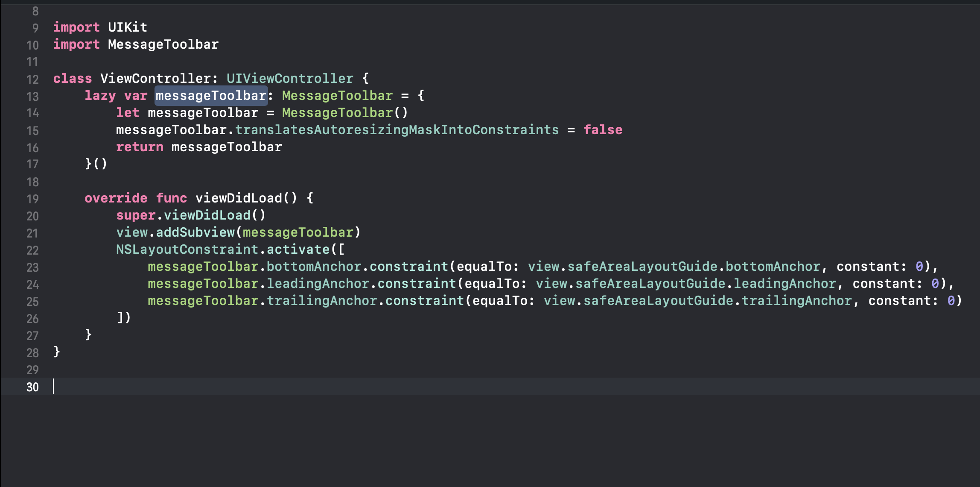
Task: Click NSLayoutConstraint on line 22
Action: tap(187, 249)
